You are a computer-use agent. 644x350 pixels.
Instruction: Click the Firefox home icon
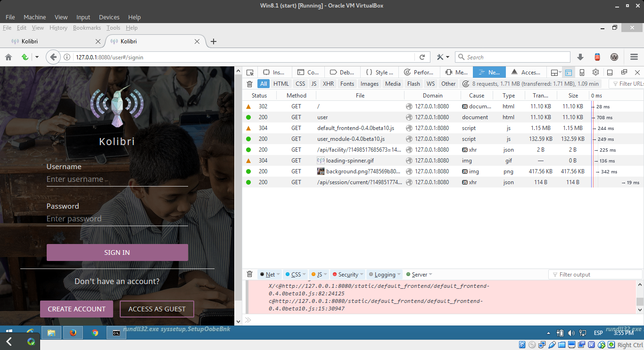pos(8,57)
